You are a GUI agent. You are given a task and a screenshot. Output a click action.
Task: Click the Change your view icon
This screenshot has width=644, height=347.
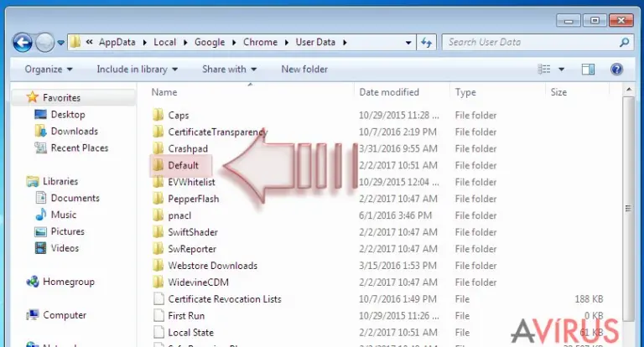pyautogui.click(x=544, y=70)
